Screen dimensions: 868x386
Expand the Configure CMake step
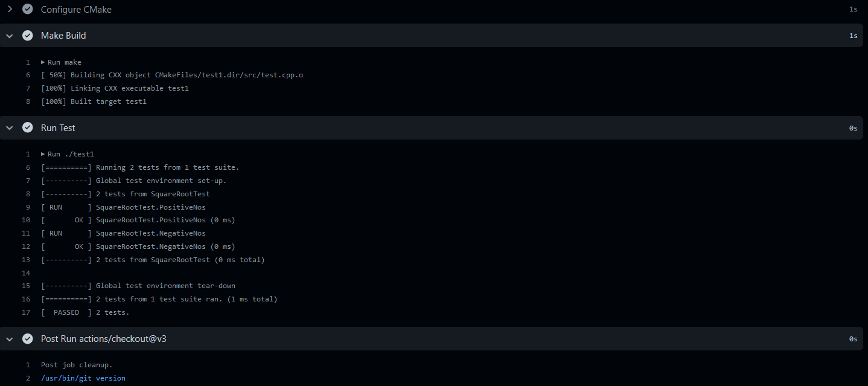click(9, 9)
